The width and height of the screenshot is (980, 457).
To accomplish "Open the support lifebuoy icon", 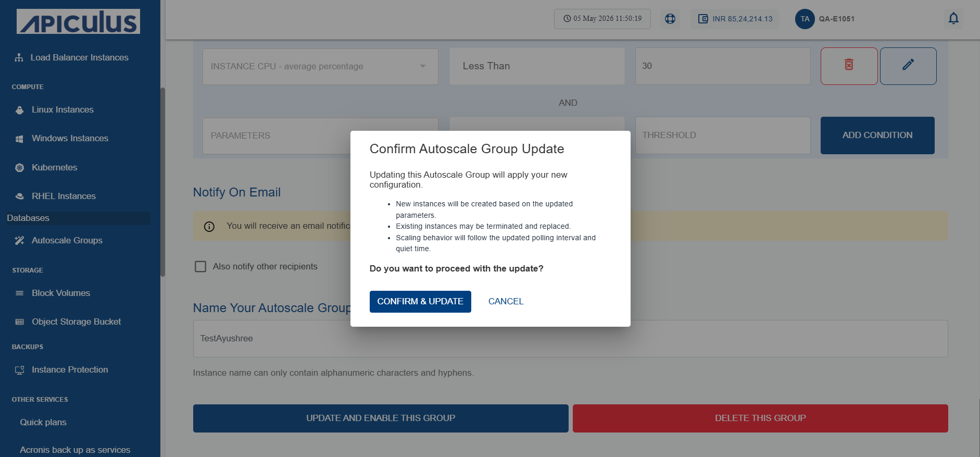I will point(670,19).
